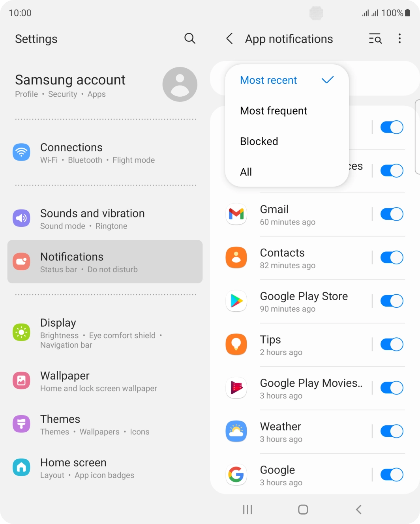Turn off Gmail notifications toggle
Viewport: 420px width, 524px height.
click(392, 214)
